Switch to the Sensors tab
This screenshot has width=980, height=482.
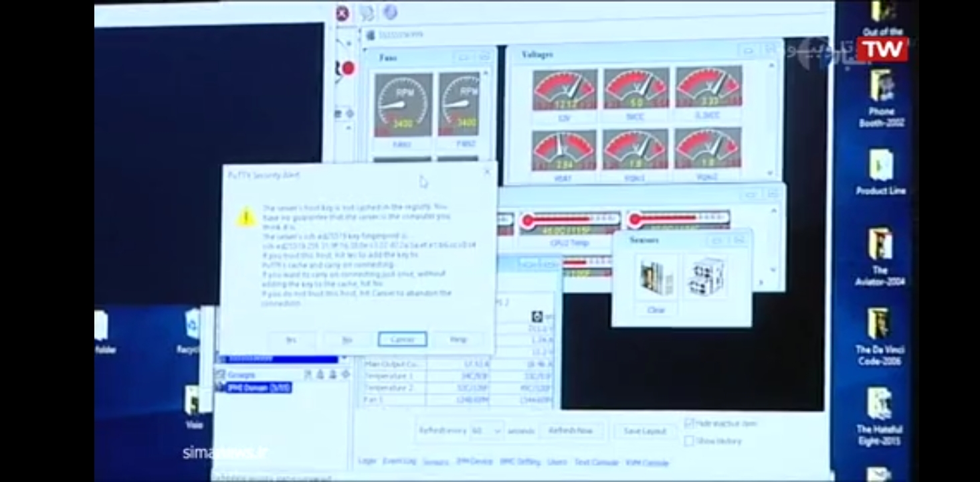point(435,462)
